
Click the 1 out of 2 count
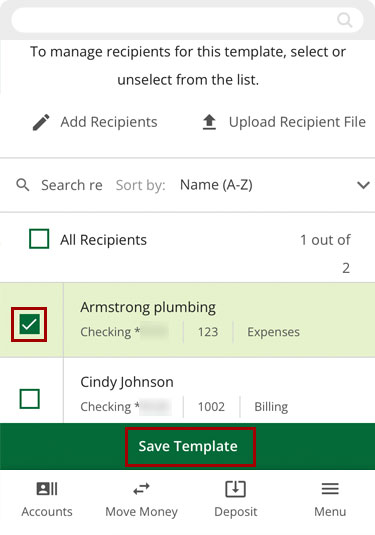pos(325,254)
